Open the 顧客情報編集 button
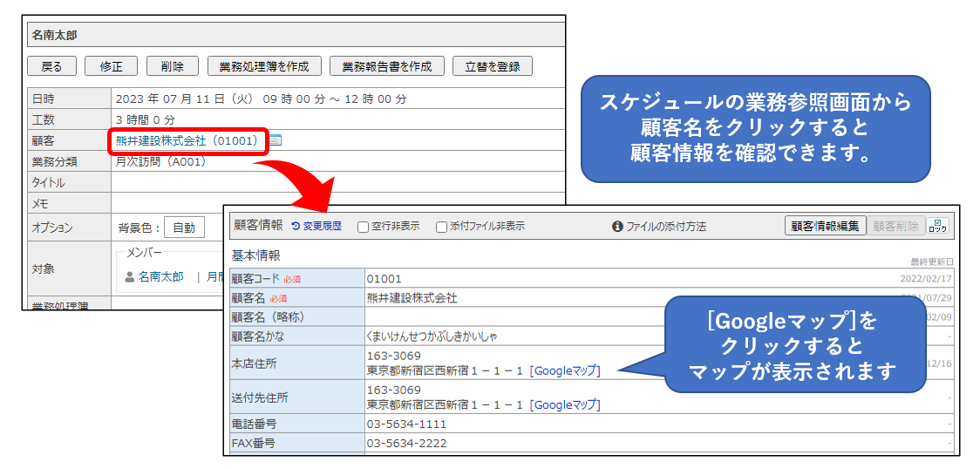Viewport: 980px width, 469px height. click(825, 226)
